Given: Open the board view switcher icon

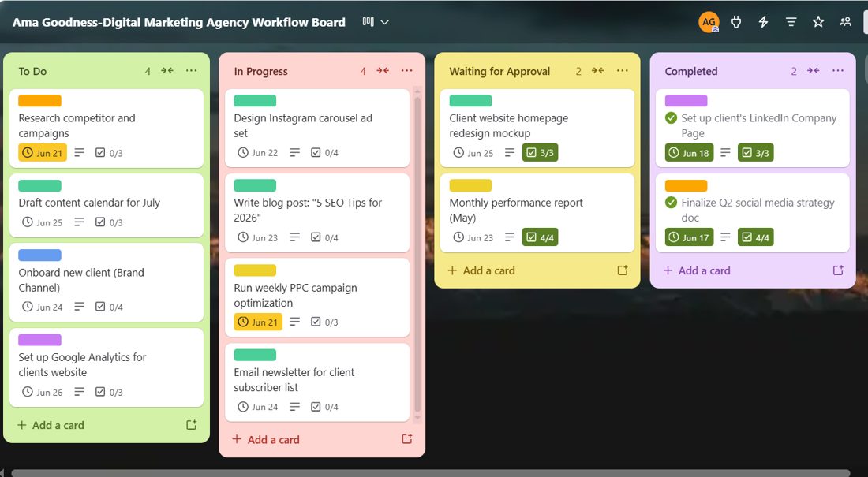Looking at the screenshot, I should click(369, 21).
